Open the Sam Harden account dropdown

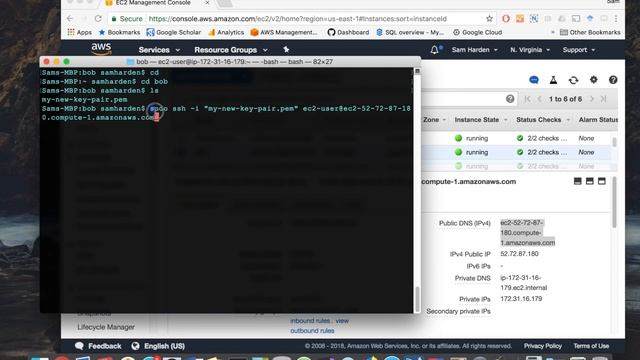pos(475,50)
